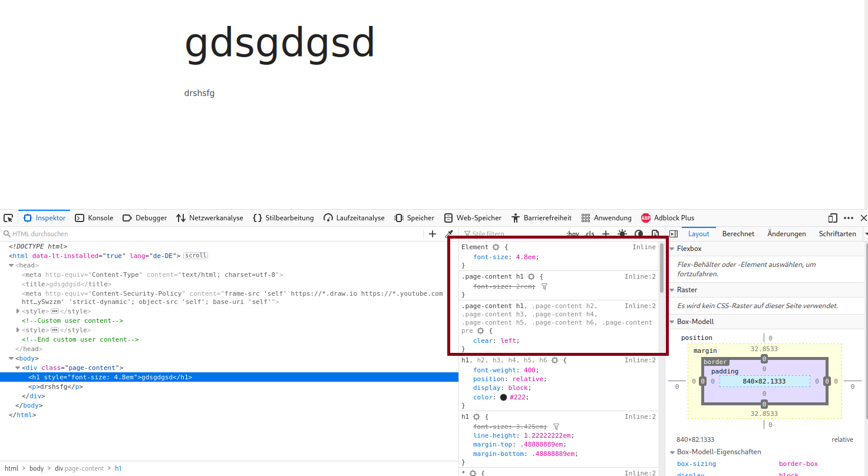Image resolution: width=868 pixels, height=476 pixels.
Task: Open the Adblock Plus panel
Action: pos(668,218)
